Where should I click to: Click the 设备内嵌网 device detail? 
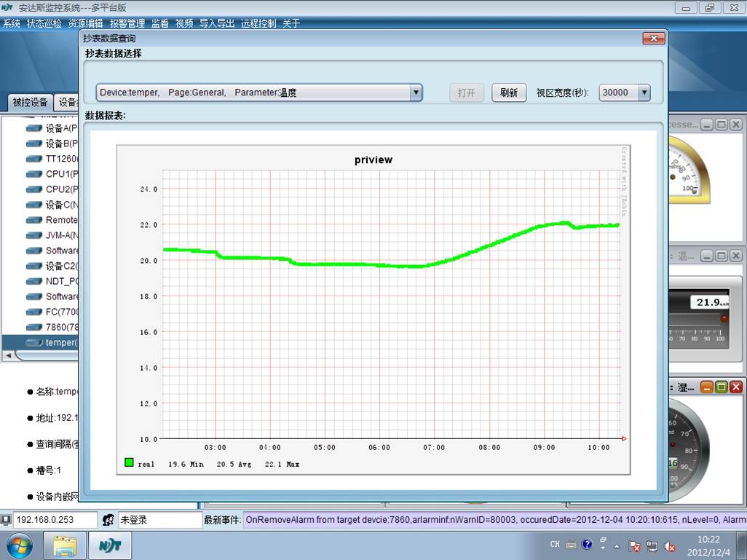click(x=58, y=497)
